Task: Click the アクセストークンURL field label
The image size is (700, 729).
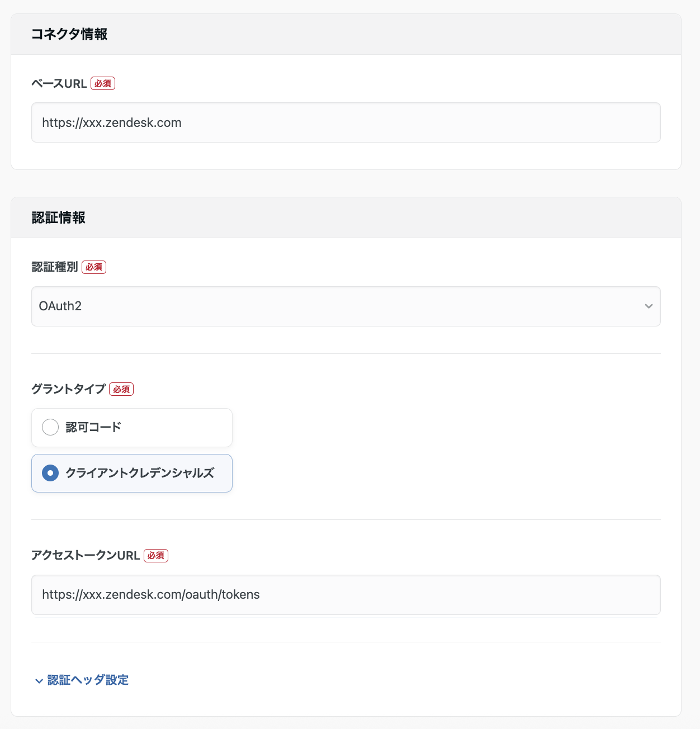Action: tap(86, 556)
